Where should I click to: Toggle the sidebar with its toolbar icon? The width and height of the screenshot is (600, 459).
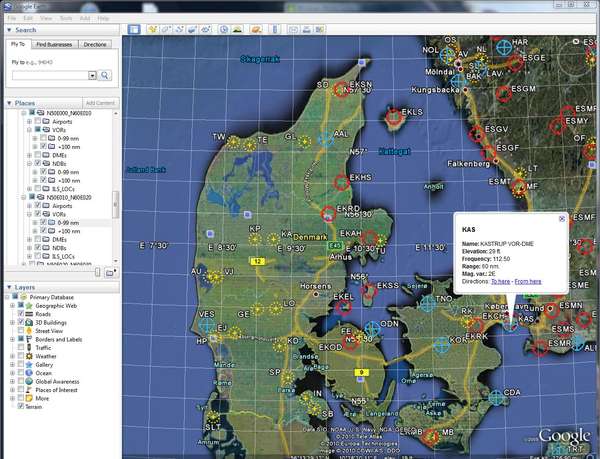click(134, 29)
